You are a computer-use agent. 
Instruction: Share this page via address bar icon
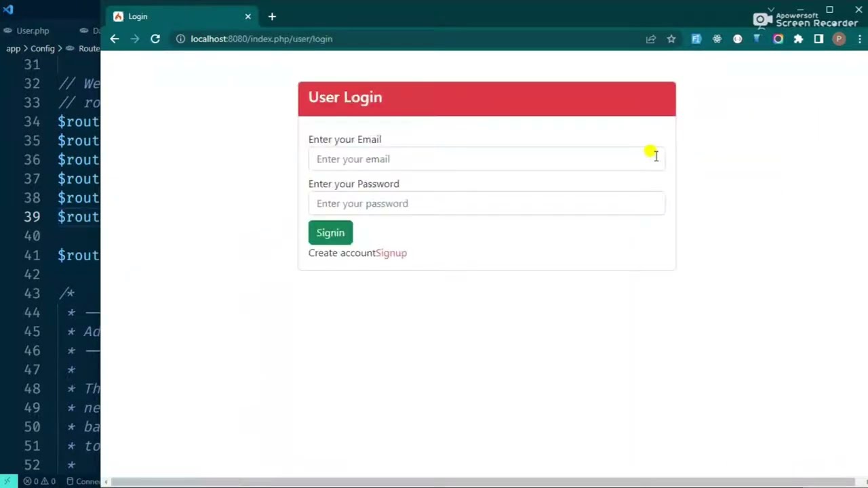coord(651,39)
